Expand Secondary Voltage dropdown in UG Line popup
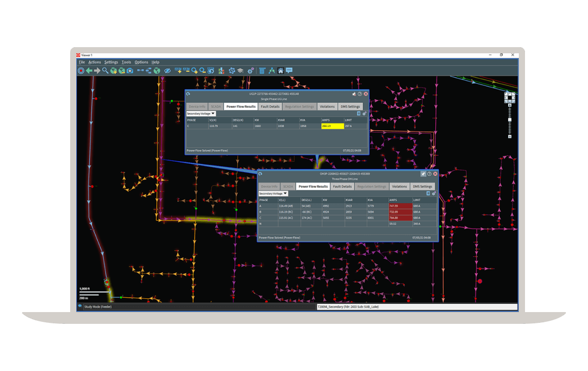This screenshot has width=588, height=371. click(201, 114)
